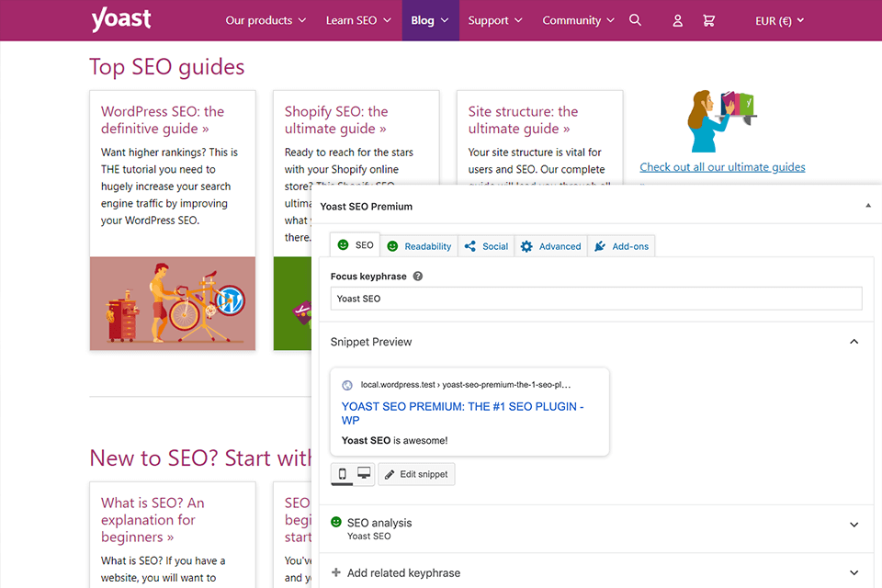Open What is SEO? An explanation link
This screenshot has width=882, height=588.
[153, 520]
